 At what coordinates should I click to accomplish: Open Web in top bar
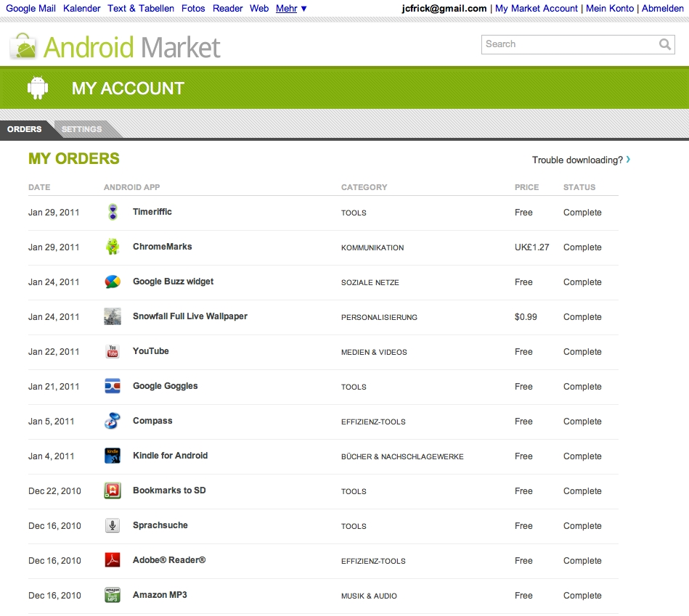[x=259, y=8]
